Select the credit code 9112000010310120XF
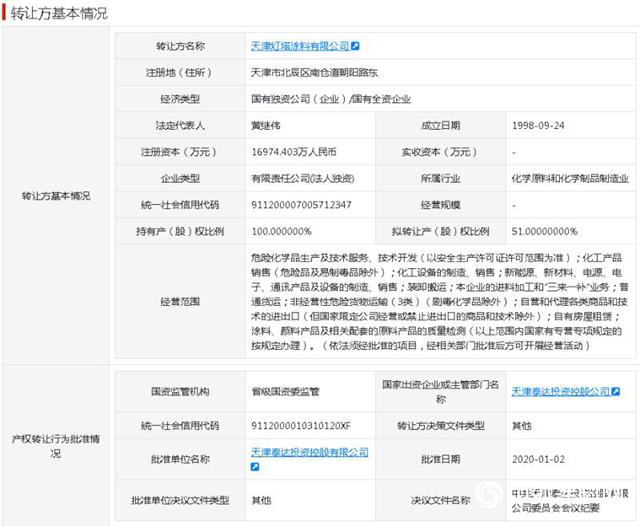 [301, 426]
